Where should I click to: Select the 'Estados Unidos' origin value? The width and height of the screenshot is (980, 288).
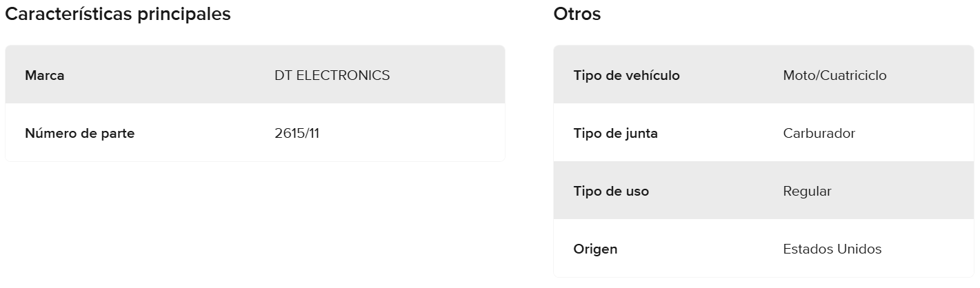pos(832,249)
